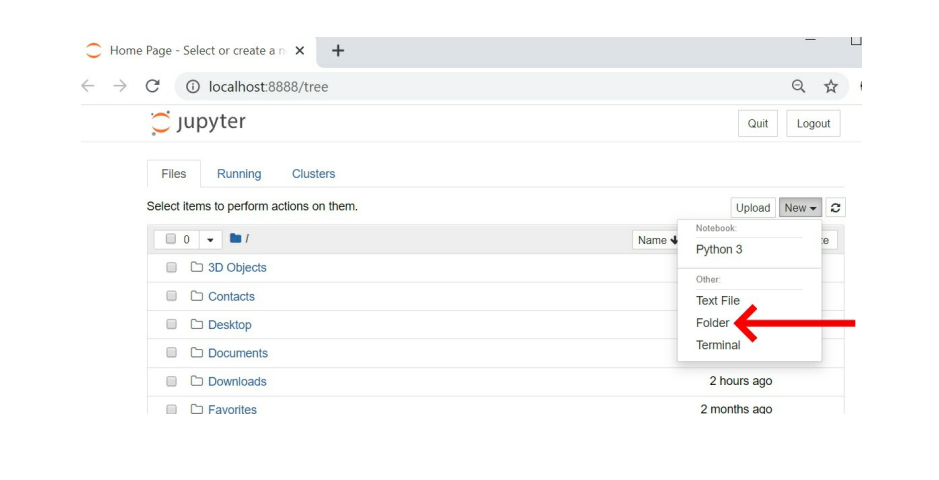Viewport: 939px width, 480px height.
Task: Open the 3D Objects folder link
Action: pyautogui.click(x=237, y=268)
